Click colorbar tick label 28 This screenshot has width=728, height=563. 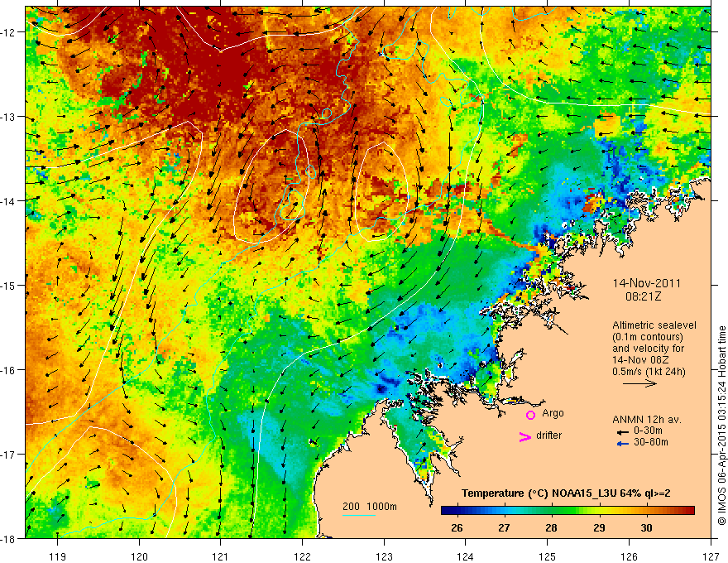(552, 527)
